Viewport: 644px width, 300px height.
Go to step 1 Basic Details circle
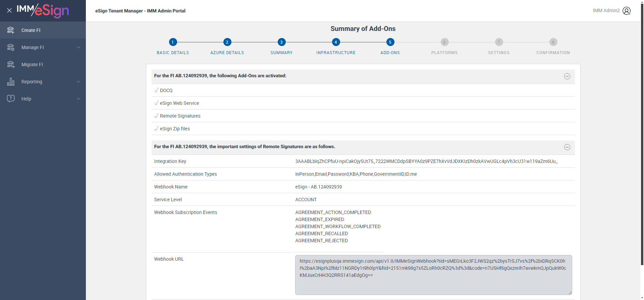click(173, 42)
